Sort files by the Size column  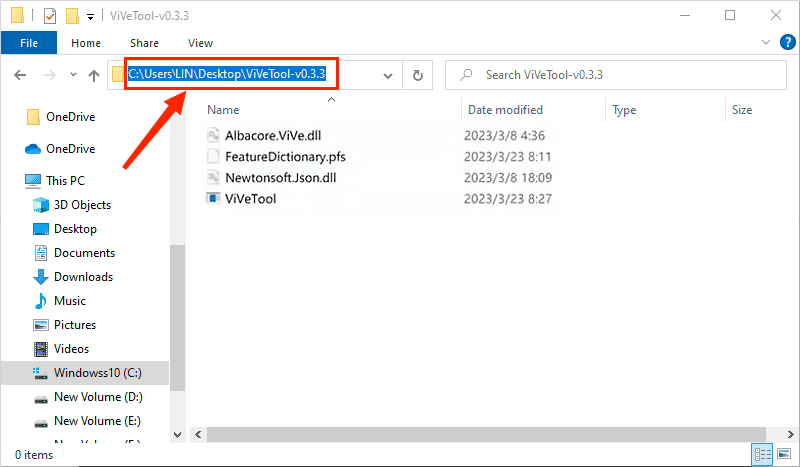pos(742,110)
